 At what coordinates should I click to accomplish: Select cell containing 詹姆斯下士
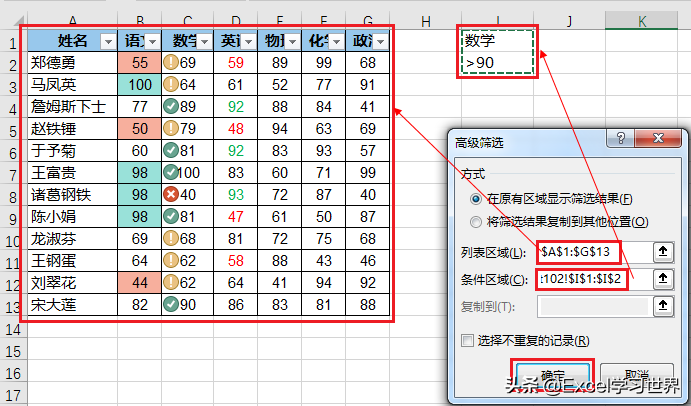(73, 107)
